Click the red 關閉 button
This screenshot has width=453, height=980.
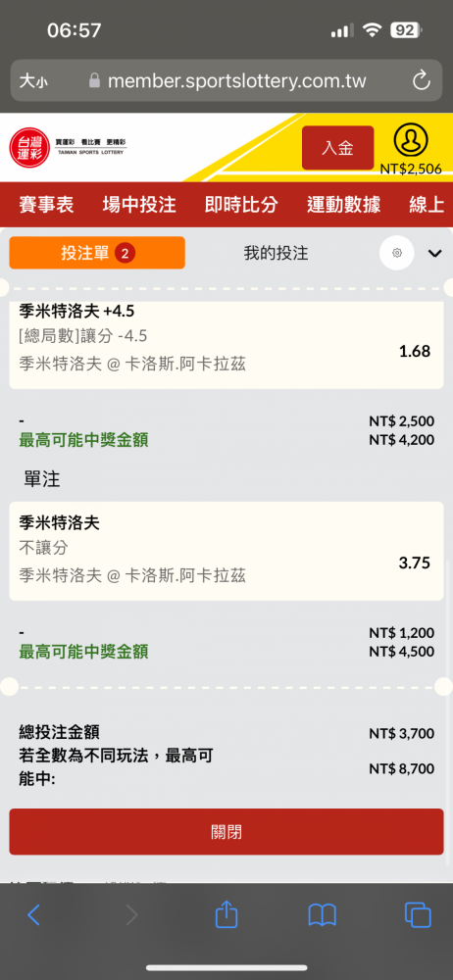point(226,832)
